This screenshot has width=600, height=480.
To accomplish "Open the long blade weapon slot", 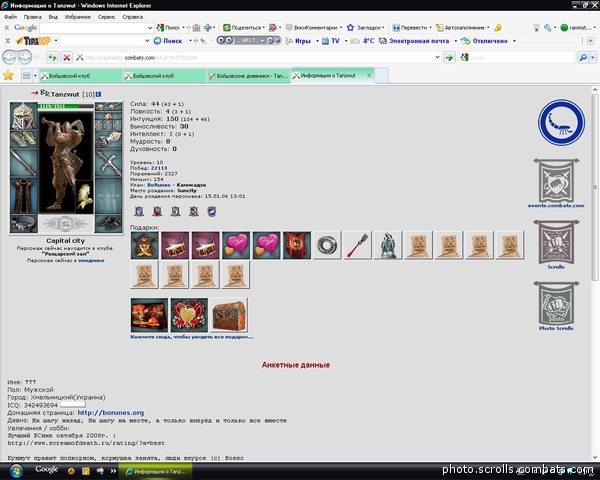I will [x=23, y=162].
